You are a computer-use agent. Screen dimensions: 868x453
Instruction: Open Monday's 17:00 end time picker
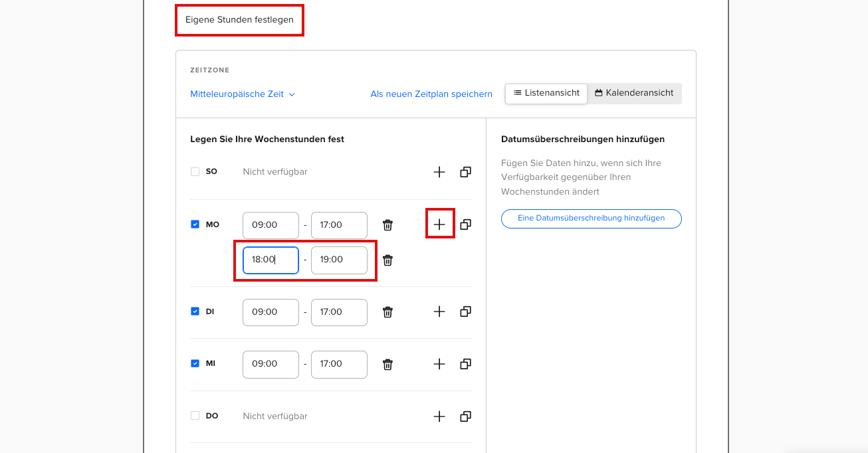click(339, 225)
